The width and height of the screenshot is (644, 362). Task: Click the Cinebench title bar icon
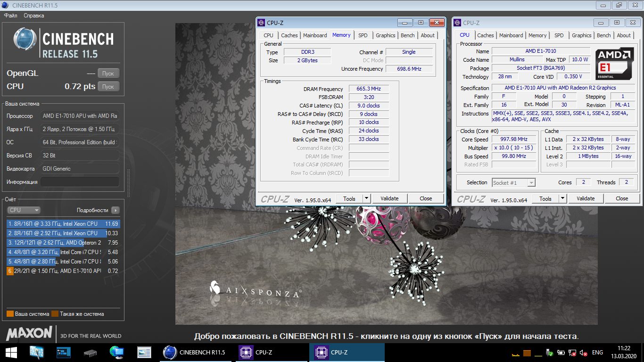pos(6,5)
